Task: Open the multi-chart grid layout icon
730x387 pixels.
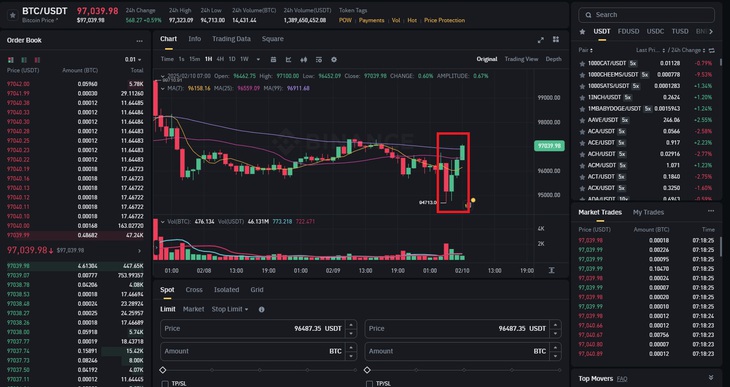Action: pyautogui.click(x=556, y=40)
